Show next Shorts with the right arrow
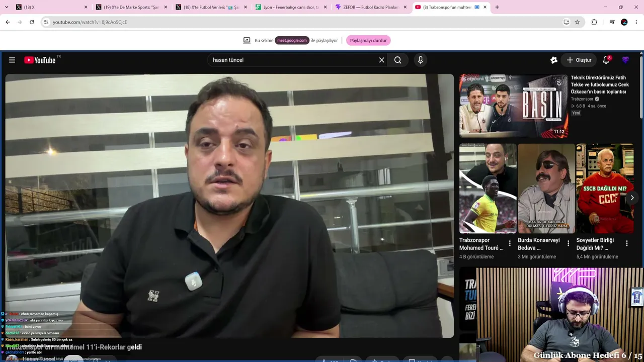Viewport: 644px width, 362px height. point(632,198)
